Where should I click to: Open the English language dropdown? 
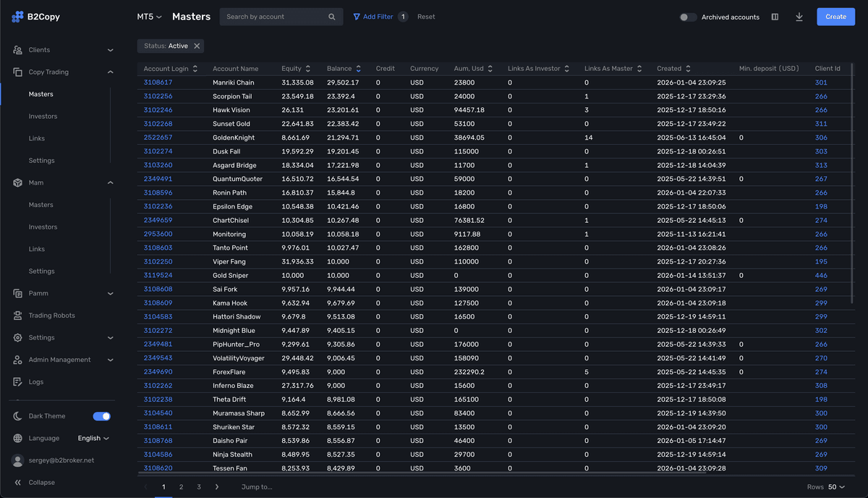point(95,437)
